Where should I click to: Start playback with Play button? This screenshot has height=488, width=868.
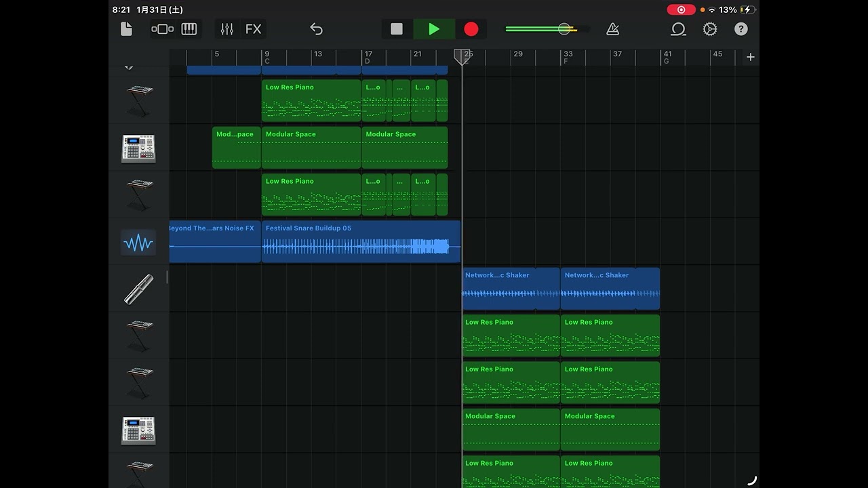pyautogui.click(x=434, y=29)
